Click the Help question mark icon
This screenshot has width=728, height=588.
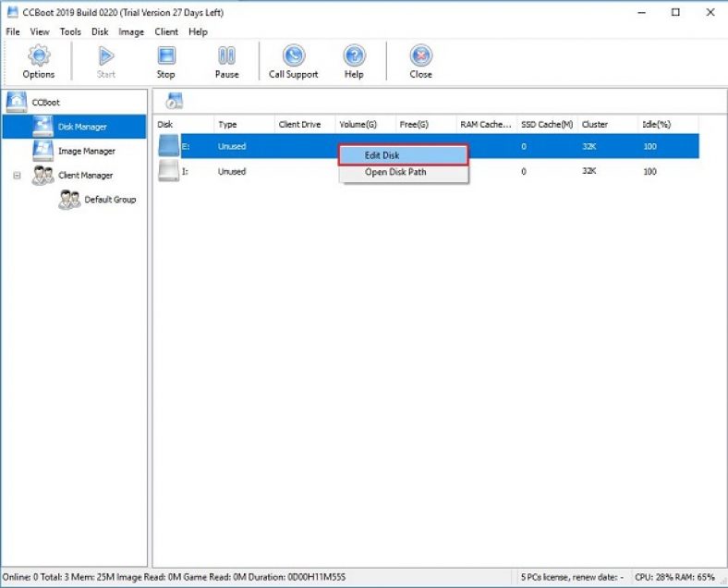[x=354, y=56]
